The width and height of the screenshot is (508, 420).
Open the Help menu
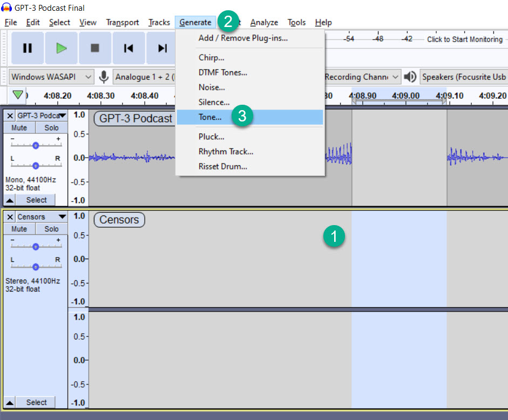[x=323, y=22]
